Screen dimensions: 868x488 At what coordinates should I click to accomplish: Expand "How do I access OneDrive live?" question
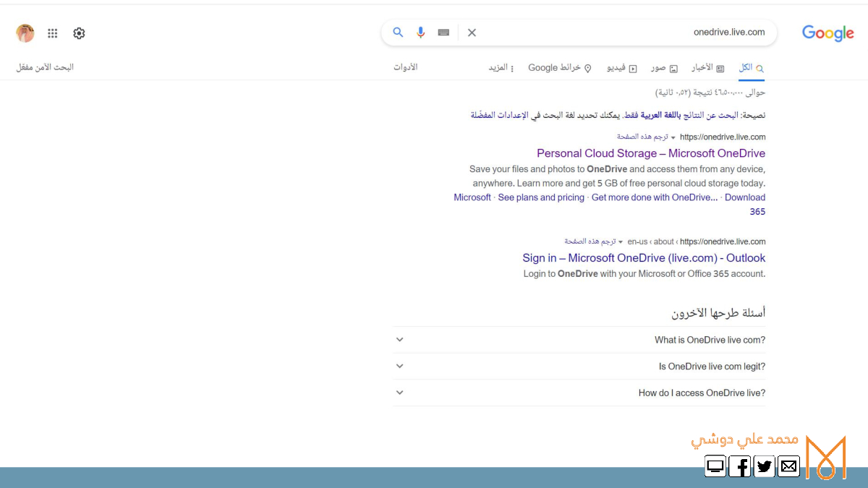click(399, 393)
